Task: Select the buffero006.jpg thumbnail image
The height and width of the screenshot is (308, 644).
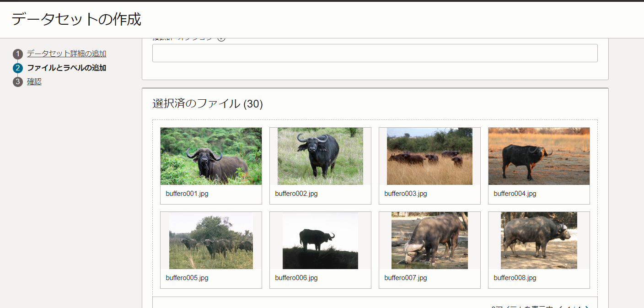Action: coord(320,240)
